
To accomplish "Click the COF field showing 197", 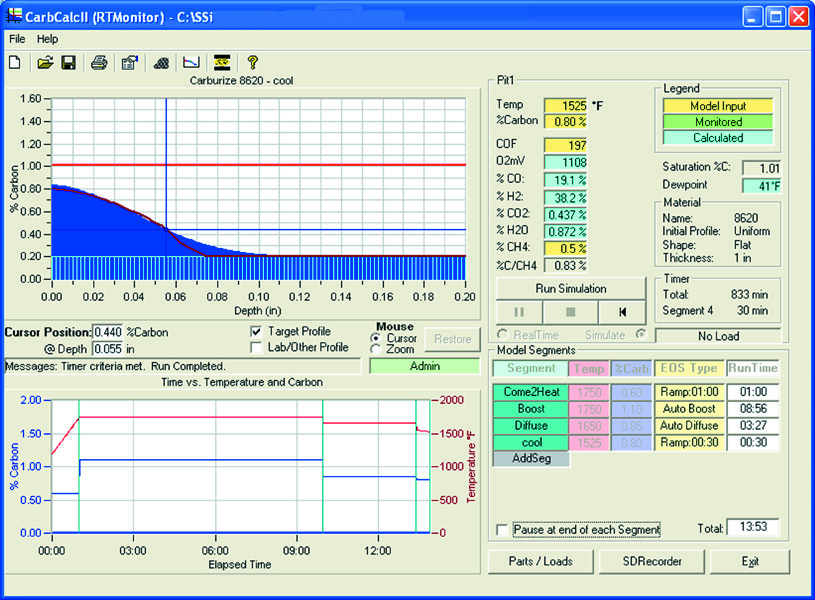I will coord(566,146).
